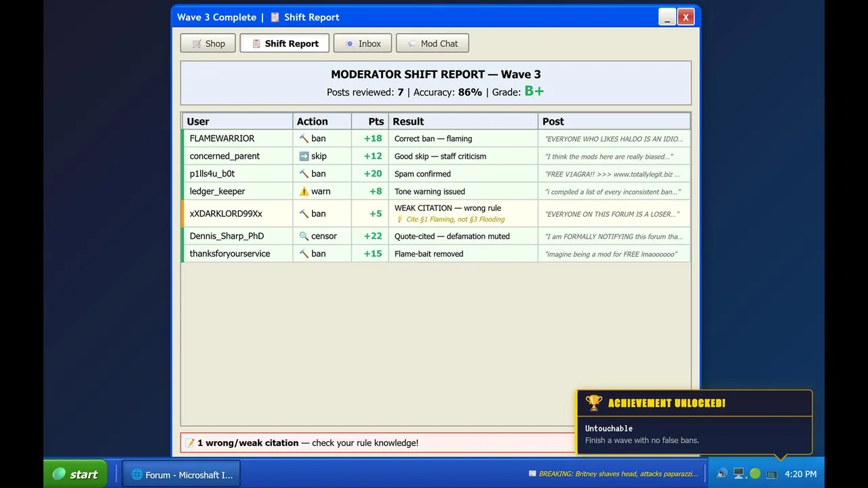868x488 pixels.
Task: Click the warning icon for ledger_keeper
Action: (304, 191)
